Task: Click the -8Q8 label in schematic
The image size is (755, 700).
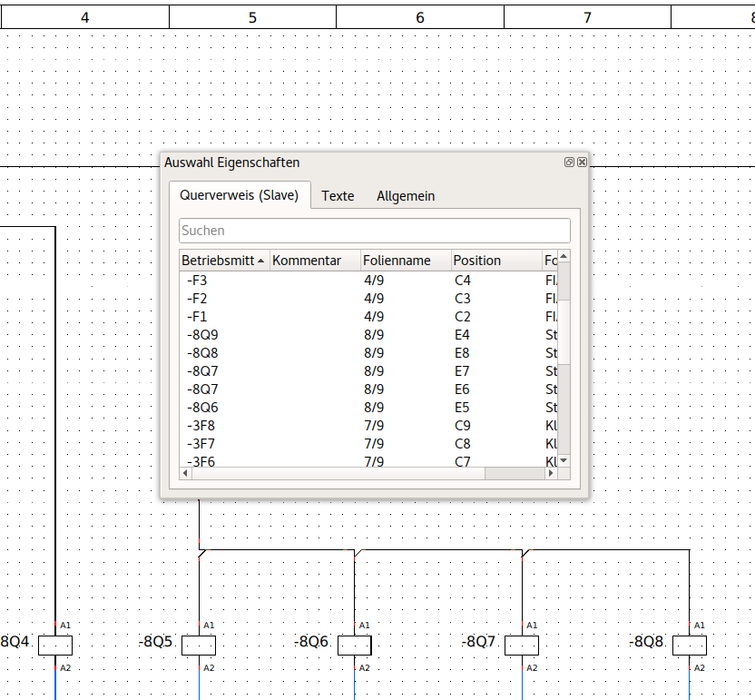Action: 646,642
